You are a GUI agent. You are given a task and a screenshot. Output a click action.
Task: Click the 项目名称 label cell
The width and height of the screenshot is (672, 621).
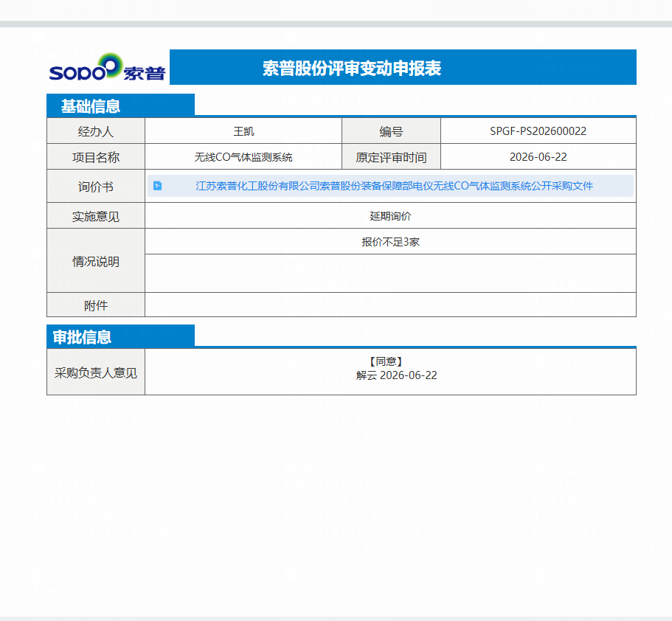(96, 157)
